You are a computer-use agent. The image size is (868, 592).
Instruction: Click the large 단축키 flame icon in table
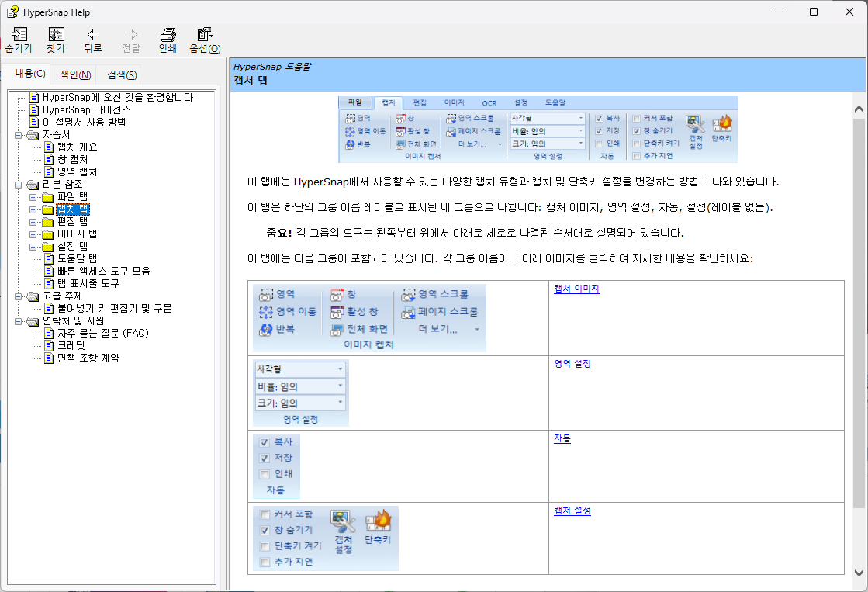click(379, 521)
